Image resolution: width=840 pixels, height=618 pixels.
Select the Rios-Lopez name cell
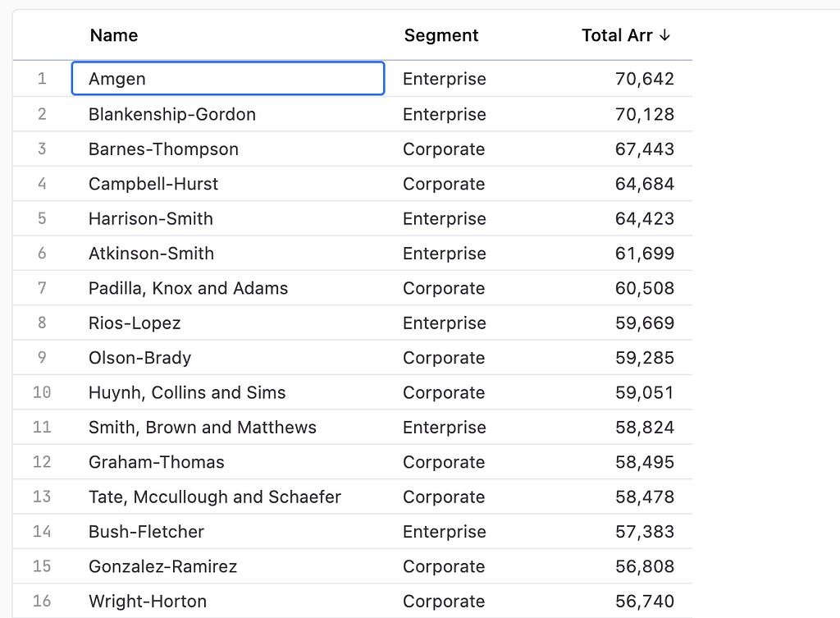coord(134,323)
